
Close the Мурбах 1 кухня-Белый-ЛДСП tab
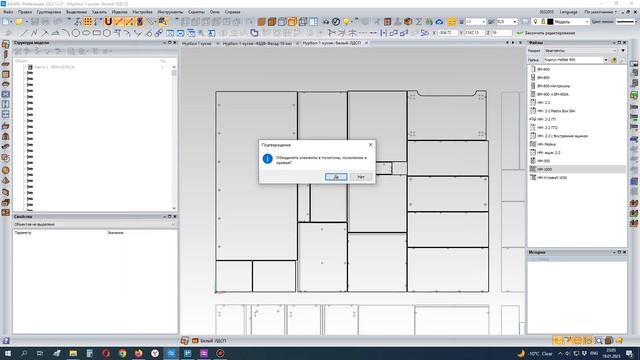pyautogui.click(x=366, y=43)
